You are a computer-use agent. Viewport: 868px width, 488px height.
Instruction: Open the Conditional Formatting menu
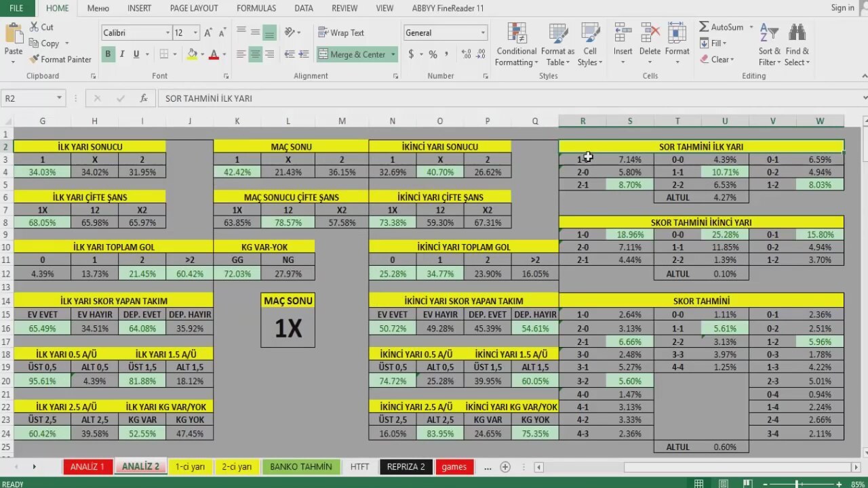[516, 45]
